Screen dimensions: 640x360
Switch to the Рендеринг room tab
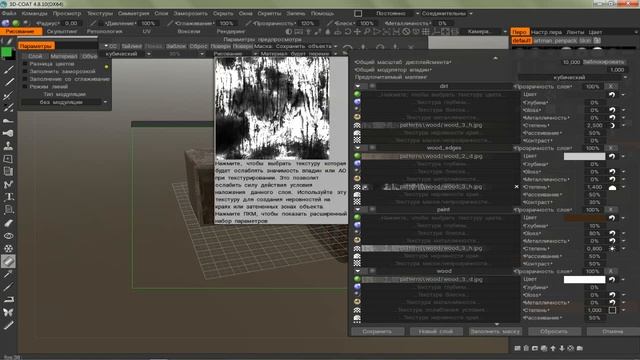231,31
